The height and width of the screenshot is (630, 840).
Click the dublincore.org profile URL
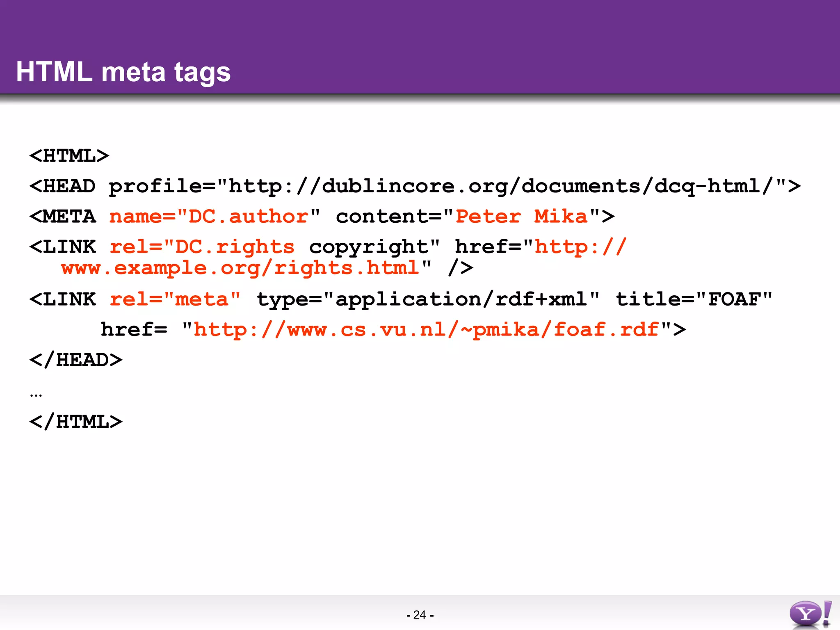(x=501, y=187)
